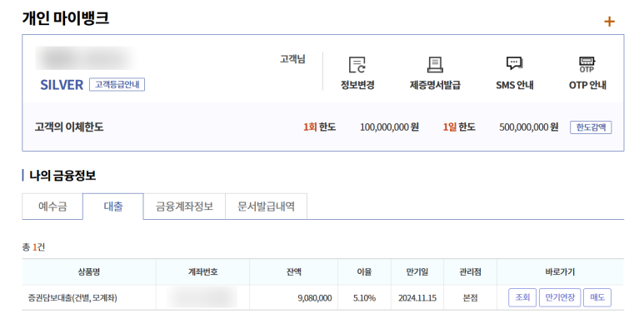This screenshot has width=644, height=314.
Task: Click 증권담보대출(건별, 모계좌) product name
Action: [x=72, y=298]
